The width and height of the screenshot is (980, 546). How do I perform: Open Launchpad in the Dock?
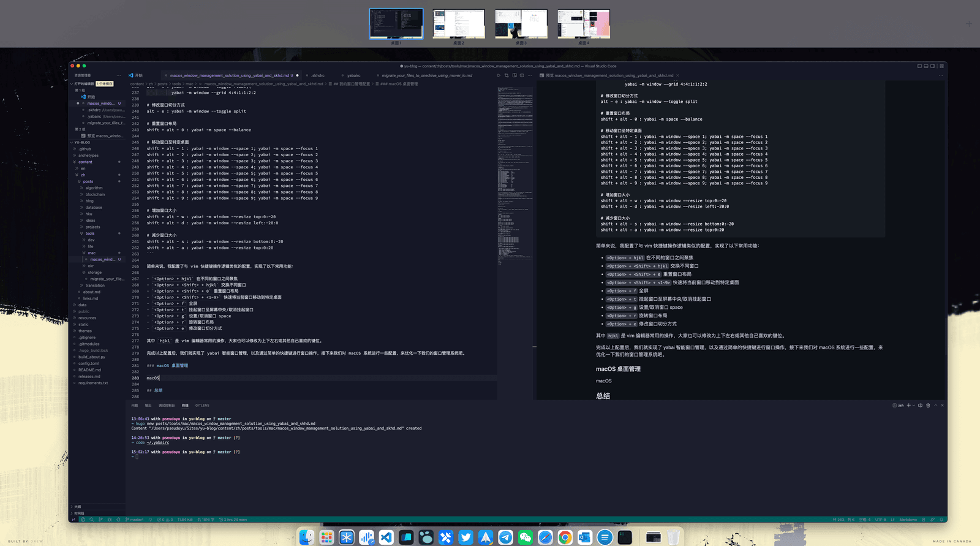[326, 537]
